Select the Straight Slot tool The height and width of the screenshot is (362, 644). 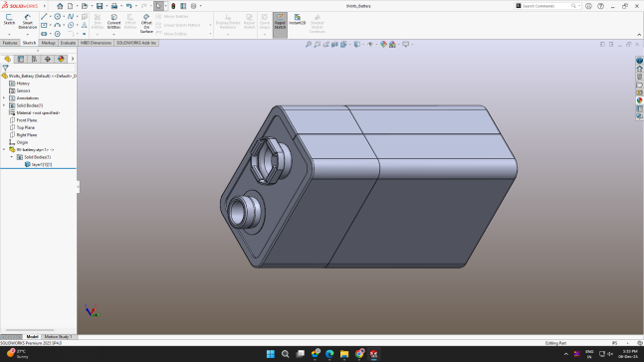click(44, 34)
